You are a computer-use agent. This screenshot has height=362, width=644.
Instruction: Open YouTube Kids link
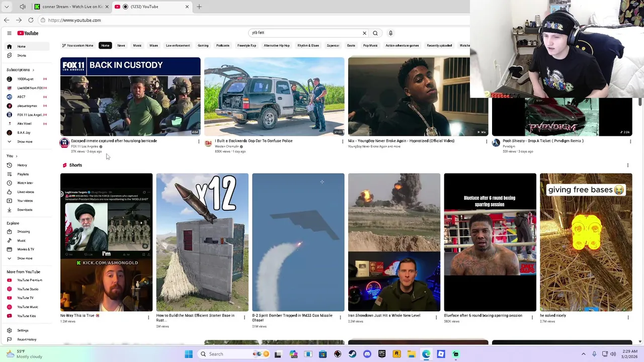[x=28, y=316]
